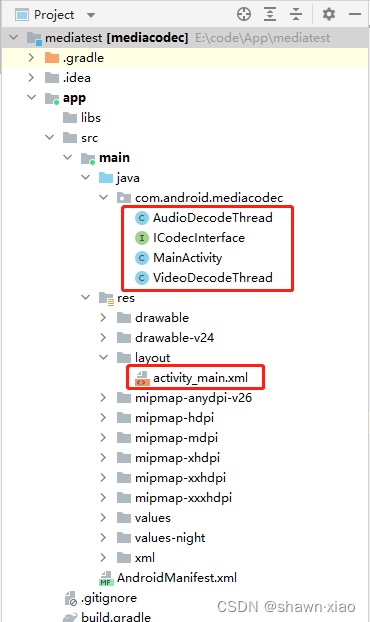370x622 pixels.
Task: Click the Collapse All toolbar icon
Action: point(296,14)
